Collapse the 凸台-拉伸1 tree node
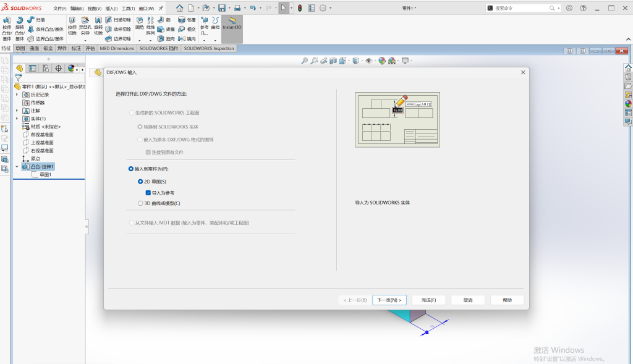This screenshot has width=633, height=364. 17,167
